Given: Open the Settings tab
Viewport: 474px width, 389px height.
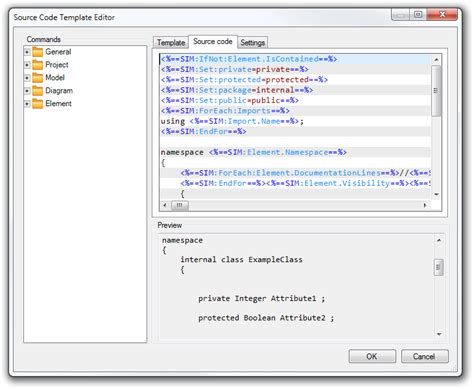Looking at the screenshot, I should (x=253, y=43).
